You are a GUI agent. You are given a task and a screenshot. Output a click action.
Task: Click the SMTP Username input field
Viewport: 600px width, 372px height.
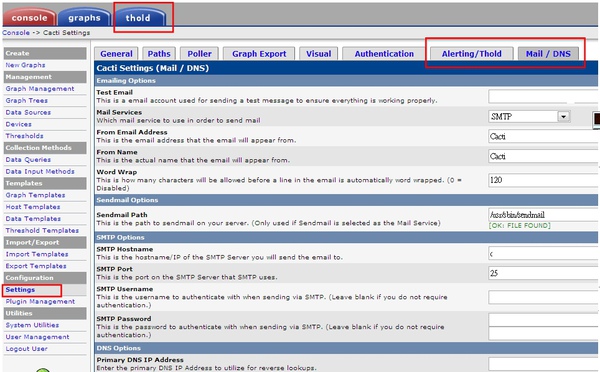[x=544, y=297]
